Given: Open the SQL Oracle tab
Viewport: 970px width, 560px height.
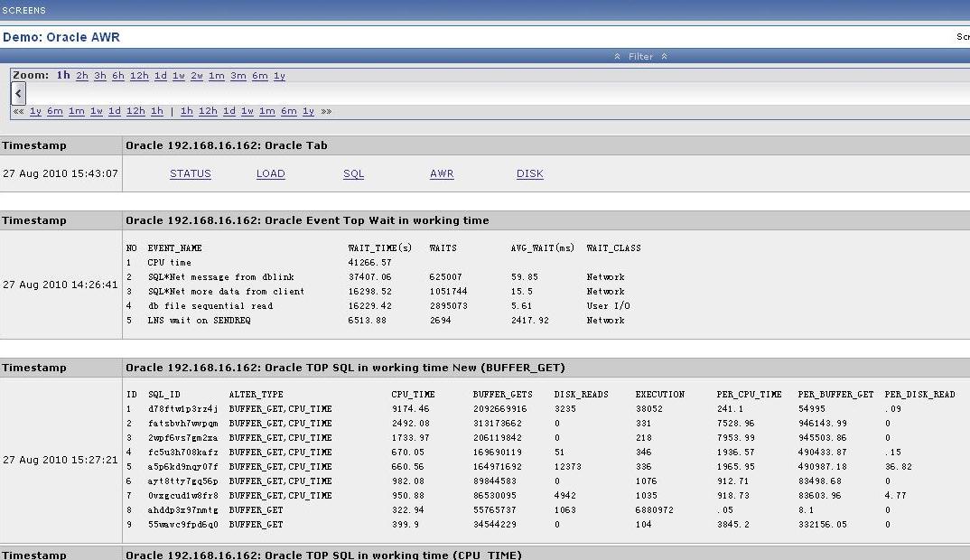Looking at the screenshot, I should 353,174.
